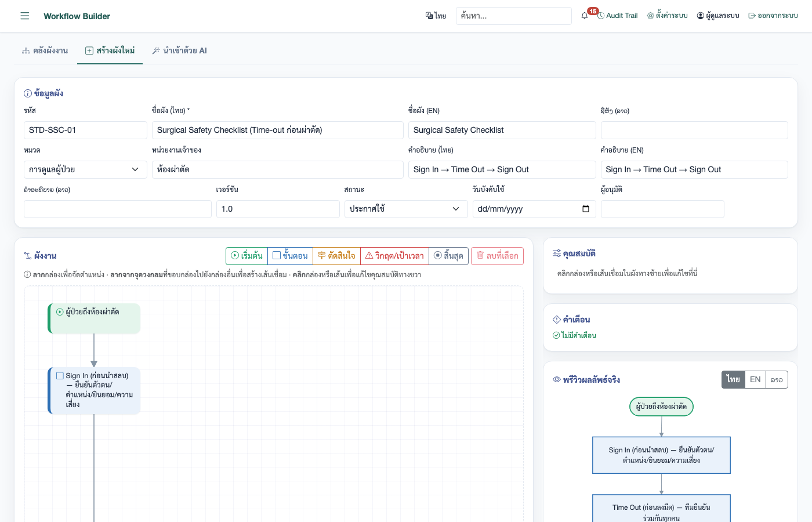Viewport: 812px width, 522px height.
Task: Open the นำเข้าด้วย AI tab
Action: (180, 50)
